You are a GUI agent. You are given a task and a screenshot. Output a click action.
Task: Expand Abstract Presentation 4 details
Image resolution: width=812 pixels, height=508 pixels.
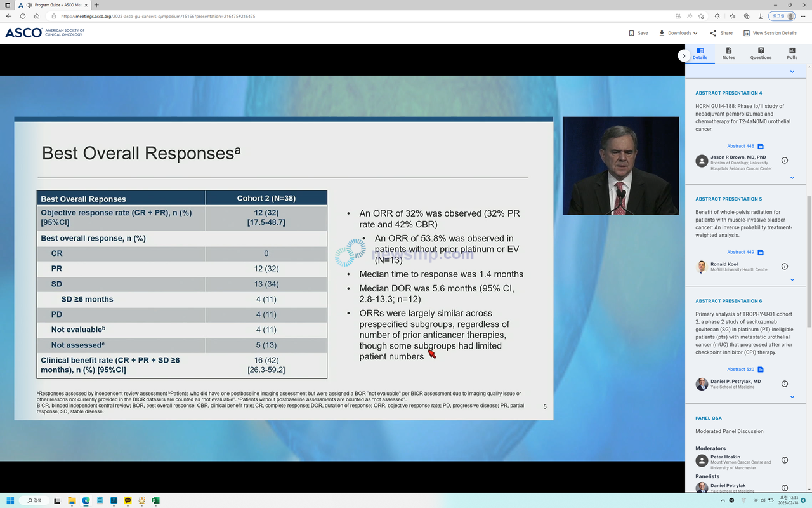tap(792, 178)
